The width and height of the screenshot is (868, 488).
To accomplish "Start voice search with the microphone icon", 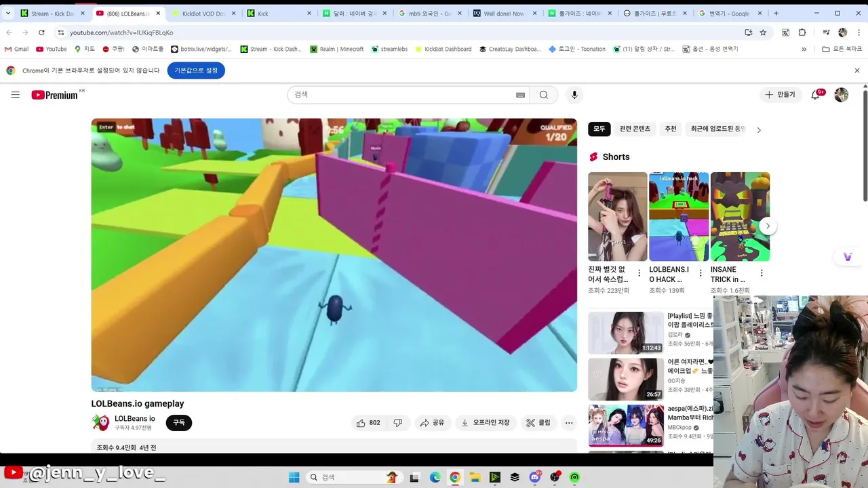I will [574, 95].
